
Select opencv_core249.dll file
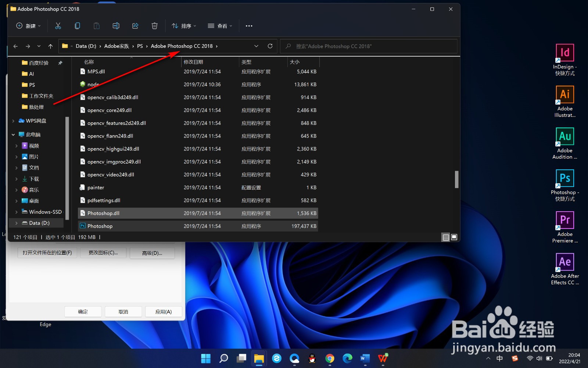click(x=198, y=110)
